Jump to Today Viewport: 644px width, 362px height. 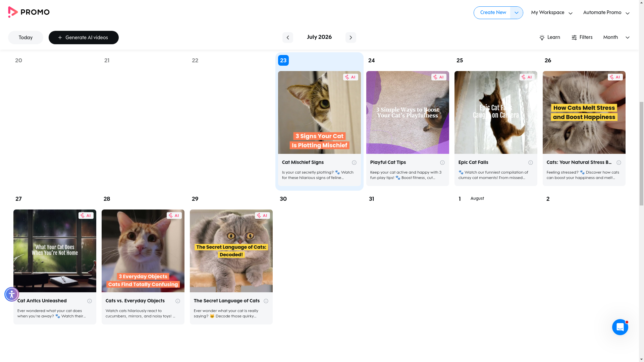pyautogui.click(x=25, y=38)
